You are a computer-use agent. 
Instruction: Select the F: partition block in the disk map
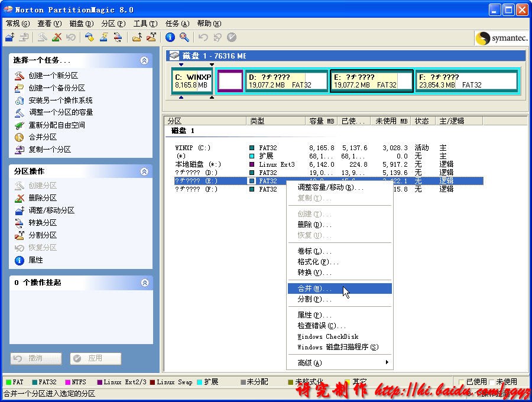pos(466,81)
